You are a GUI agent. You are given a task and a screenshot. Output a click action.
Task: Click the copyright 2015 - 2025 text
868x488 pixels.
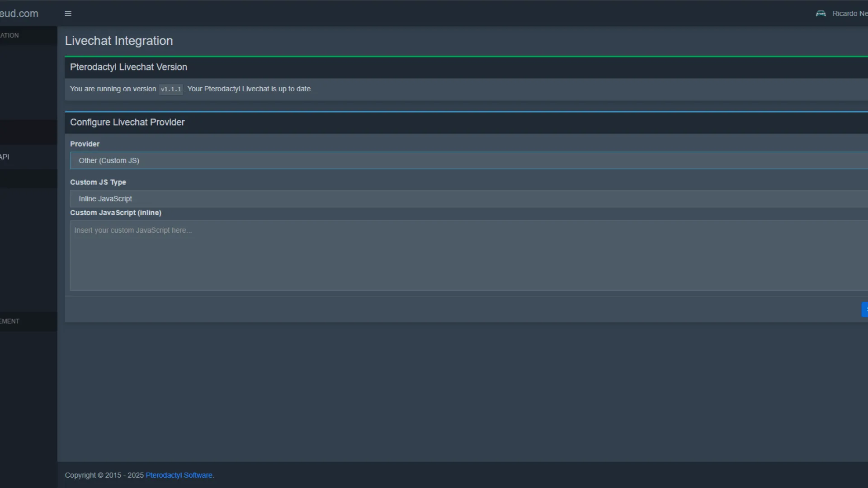104,475
